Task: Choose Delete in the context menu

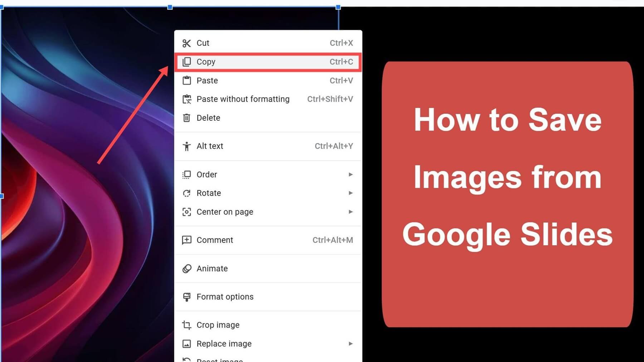Action: point(268,118)
